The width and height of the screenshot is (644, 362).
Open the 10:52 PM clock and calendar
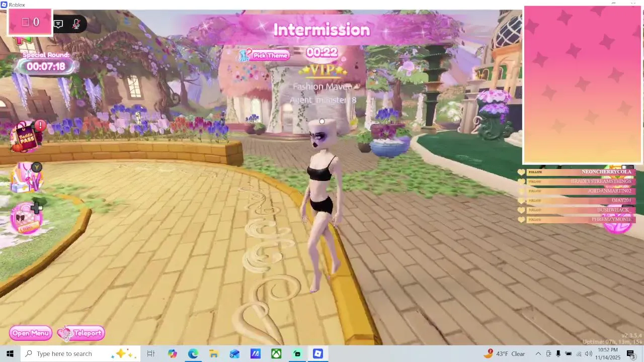click(608, 354)
